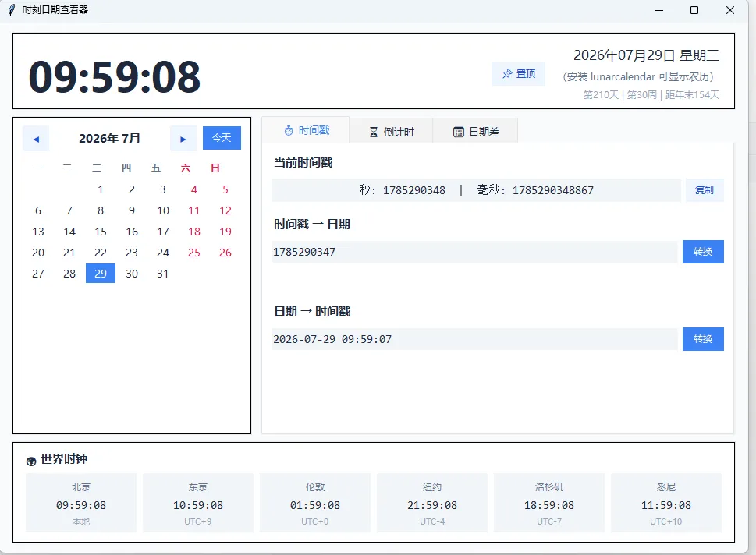Click the 时间戳 → 日期 heading

pyautogui.click(x=312, y=224)
